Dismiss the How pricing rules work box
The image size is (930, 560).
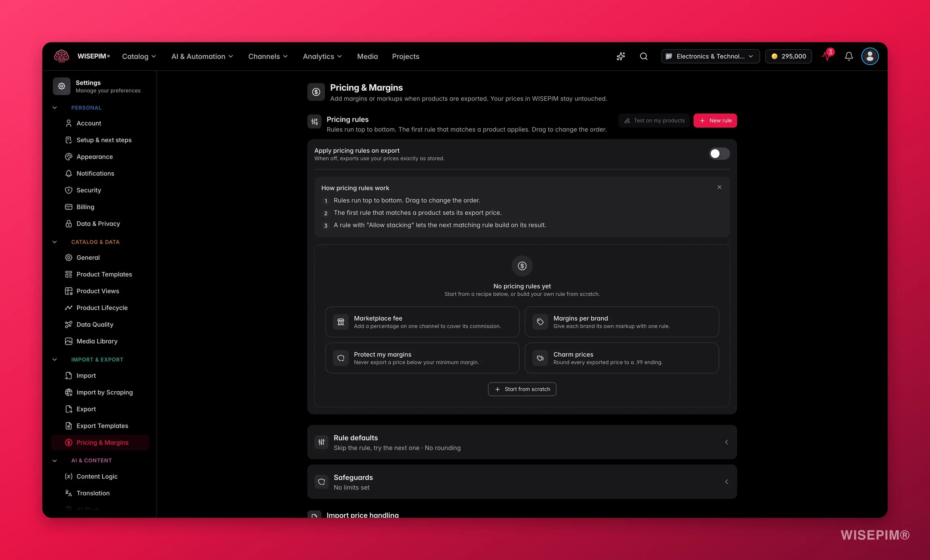[x=719, y=187]
